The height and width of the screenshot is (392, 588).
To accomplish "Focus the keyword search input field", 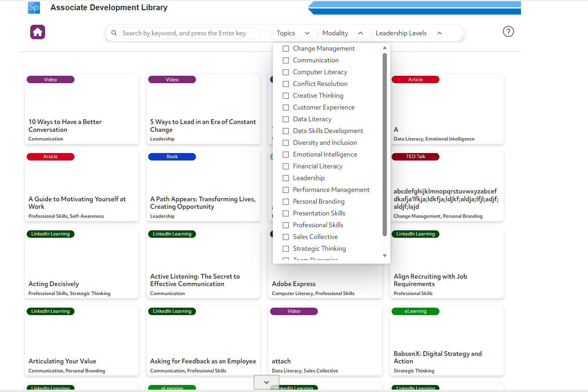I will (x=190, y=33).
